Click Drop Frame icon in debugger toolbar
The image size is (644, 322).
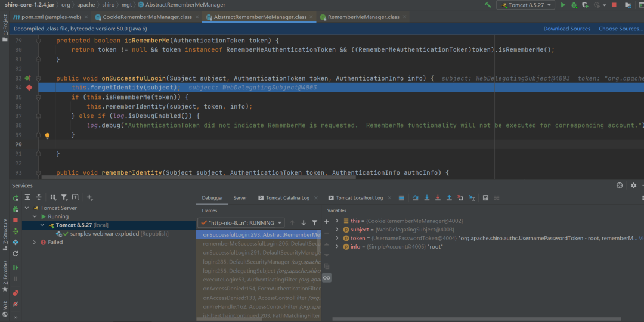460,197
